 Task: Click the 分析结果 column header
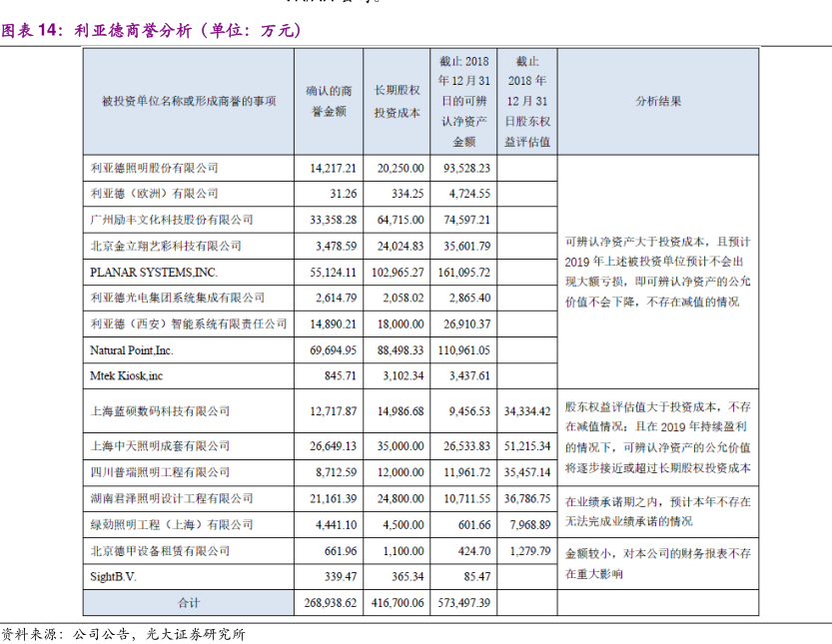pos(658,102)
